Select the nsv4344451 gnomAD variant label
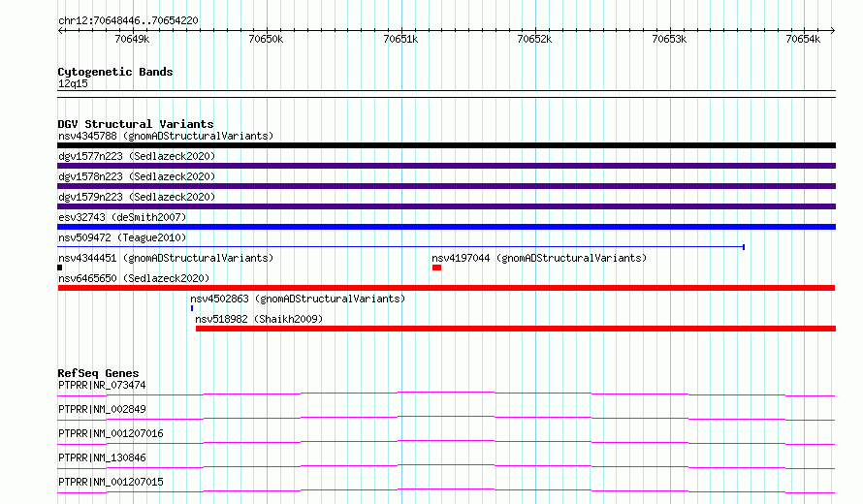Screen dimensions: 863x504 (166, 258)
